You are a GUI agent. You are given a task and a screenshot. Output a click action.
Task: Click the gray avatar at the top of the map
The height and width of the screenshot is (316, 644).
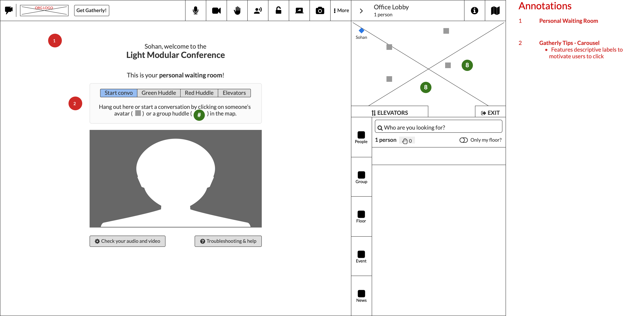[x=446, y=31]
